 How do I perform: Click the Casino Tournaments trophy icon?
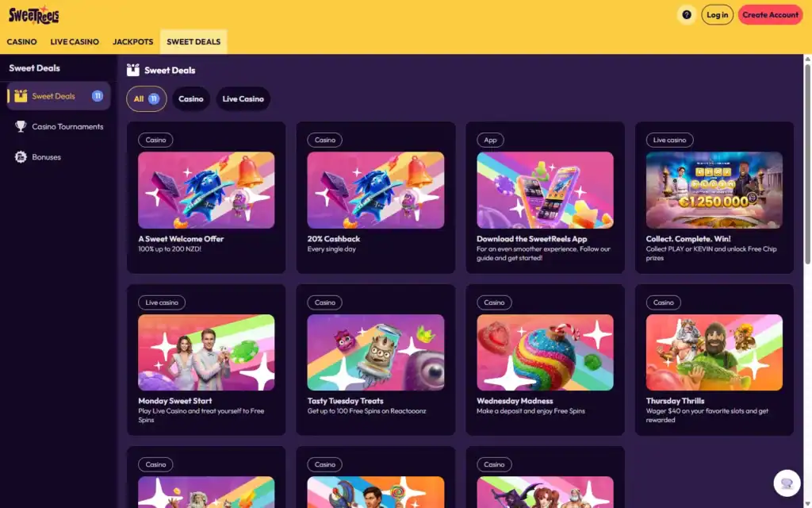pos(21,126)
